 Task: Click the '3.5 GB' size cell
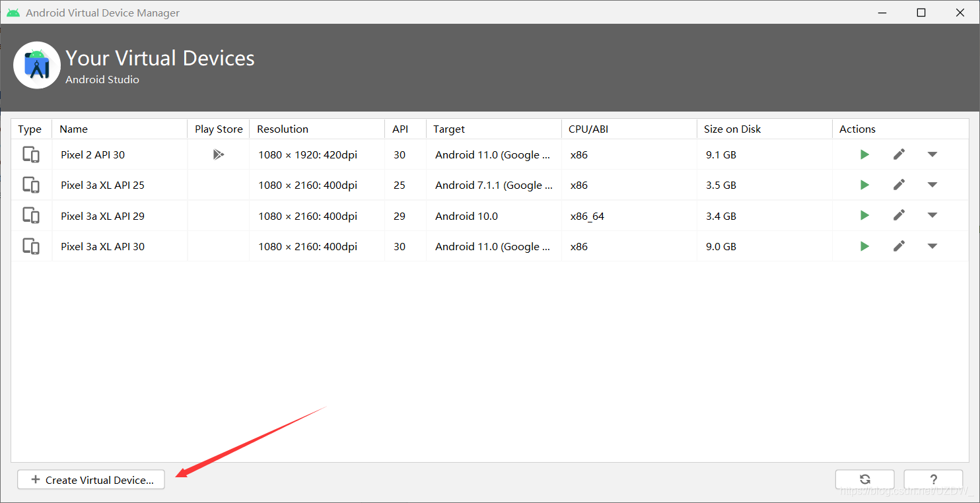tap(765, 185)
